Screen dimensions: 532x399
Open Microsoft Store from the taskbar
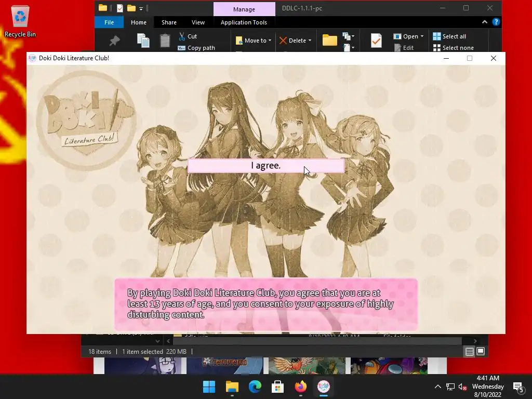point(277,387)
